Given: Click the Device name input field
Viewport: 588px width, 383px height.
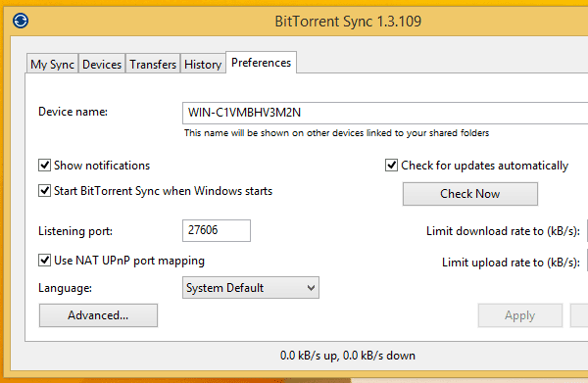Looking at the screenshot, I should [x=385, y=113].
